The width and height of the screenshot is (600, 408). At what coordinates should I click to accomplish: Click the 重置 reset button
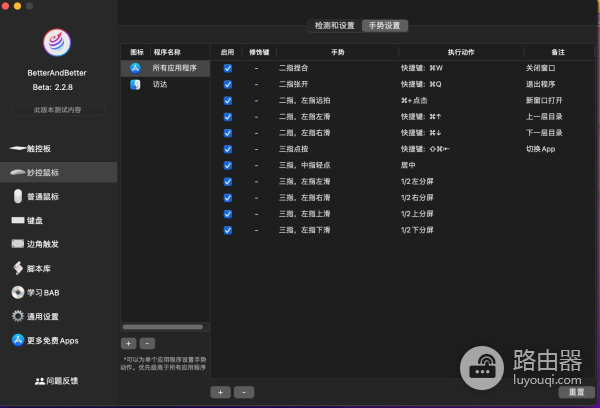tap(576, 392)
